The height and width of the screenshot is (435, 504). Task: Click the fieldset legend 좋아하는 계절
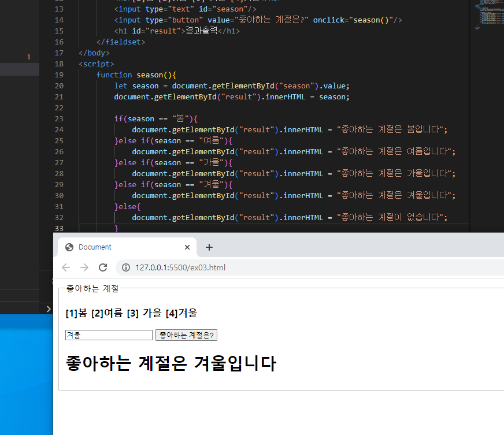pyautogui.click(x=92, y=288)
